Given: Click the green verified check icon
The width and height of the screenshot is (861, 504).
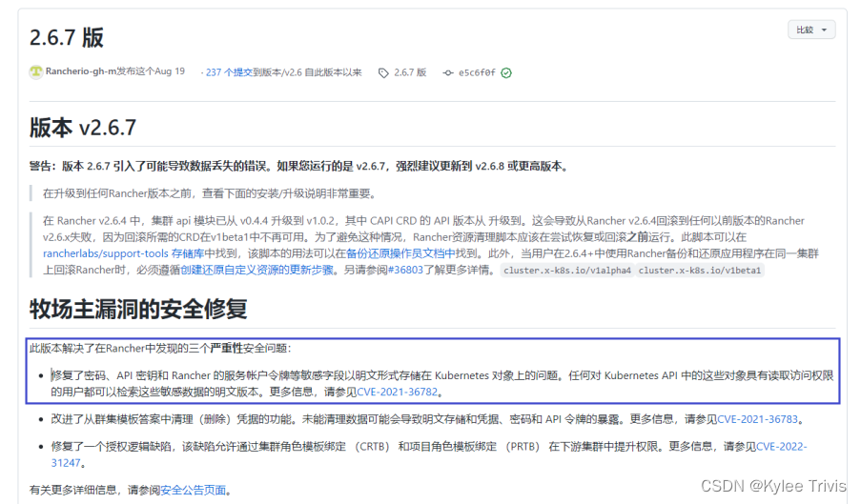Looking at the screenshot, I should click(506, 73).
